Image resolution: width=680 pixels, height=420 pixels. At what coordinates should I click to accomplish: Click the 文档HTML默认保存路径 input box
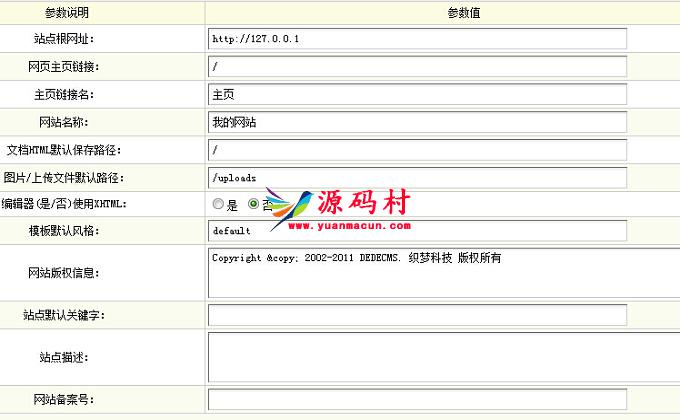pos(417,150)
